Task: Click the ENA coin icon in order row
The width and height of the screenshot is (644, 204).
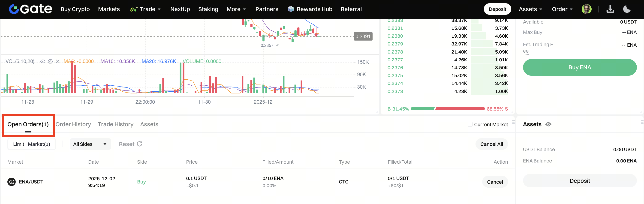Action: pos(12,182)
